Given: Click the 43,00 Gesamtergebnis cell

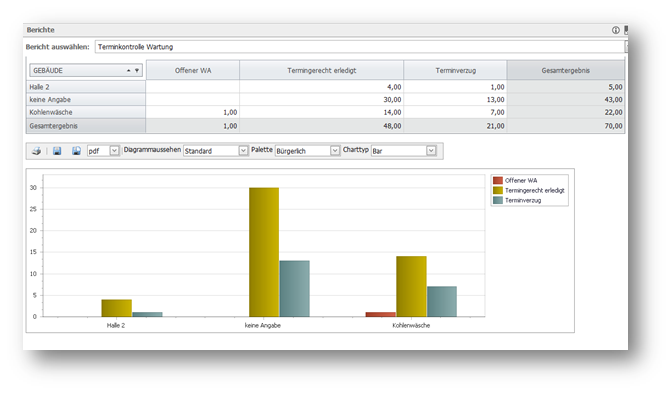Looking at the screenshot, I should [x=566, y=99].
